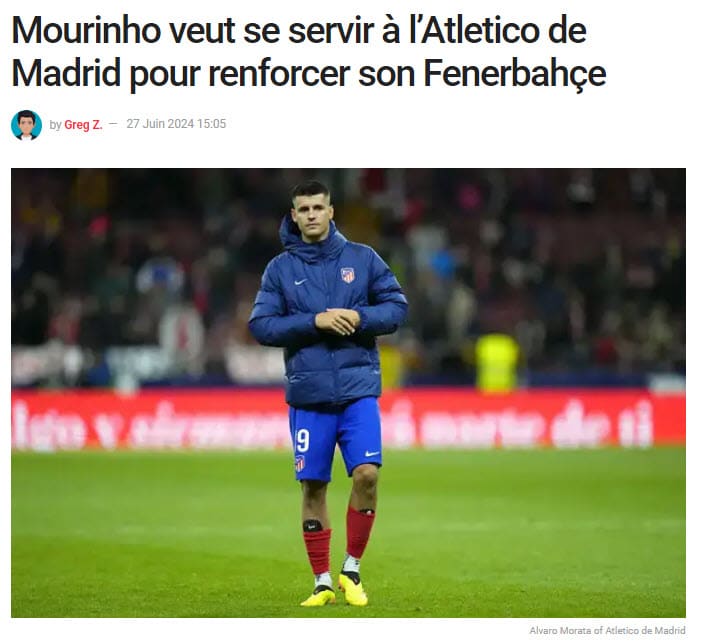Click the yellow steward vest in background
The height and width of the screenshot is (644, 705).
(498, 362)
